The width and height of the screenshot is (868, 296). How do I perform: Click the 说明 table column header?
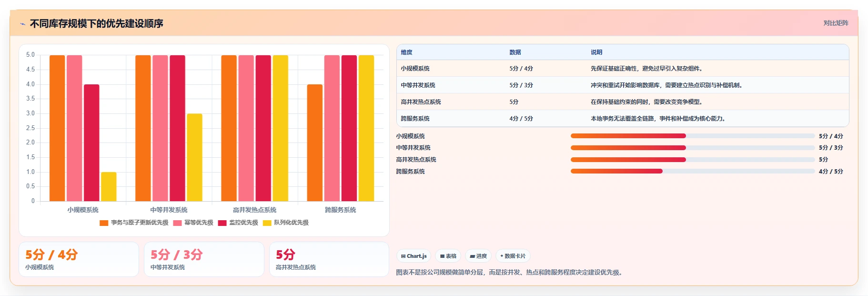point(596,52)
